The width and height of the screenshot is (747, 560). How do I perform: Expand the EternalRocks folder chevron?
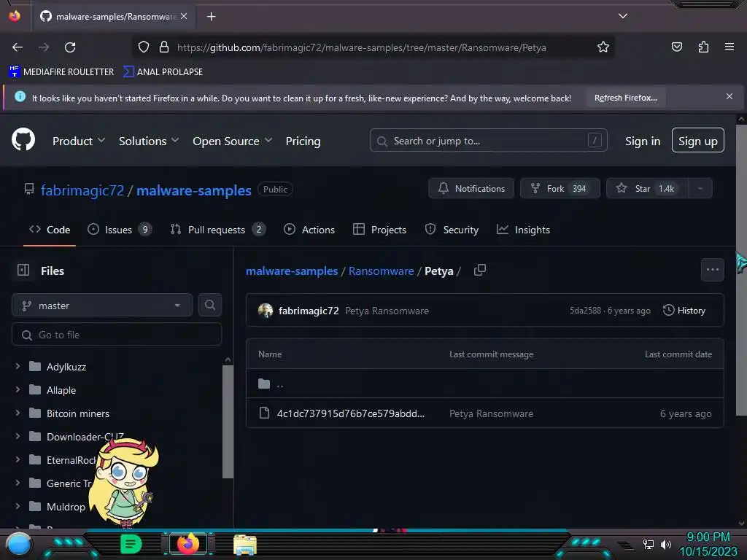click(x=18, y=459)
